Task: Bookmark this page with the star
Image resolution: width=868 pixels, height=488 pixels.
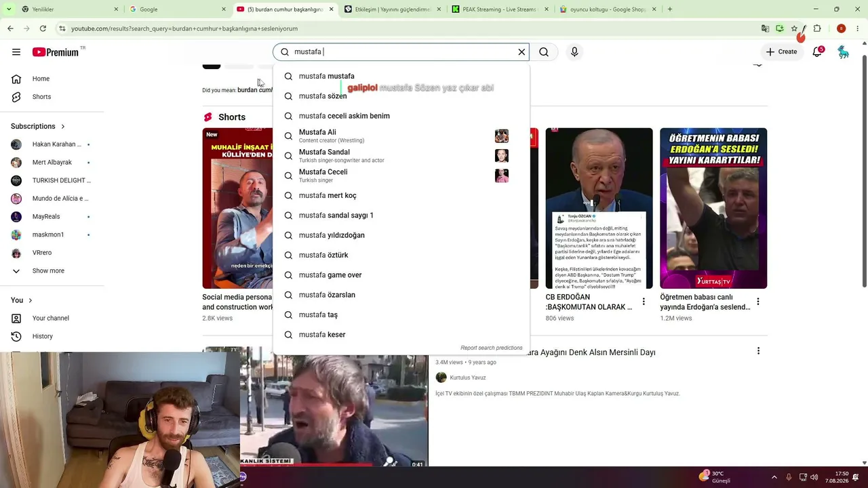Action: (794, 28)
